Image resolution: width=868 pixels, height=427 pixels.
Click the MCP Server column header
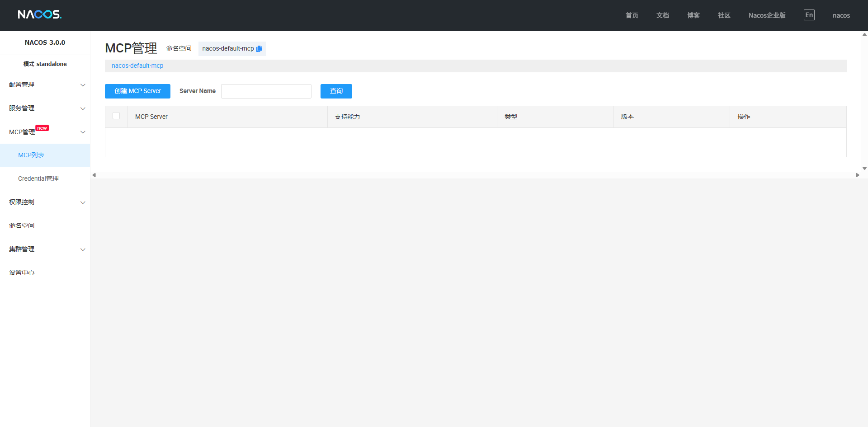click(x=227, y=117)
